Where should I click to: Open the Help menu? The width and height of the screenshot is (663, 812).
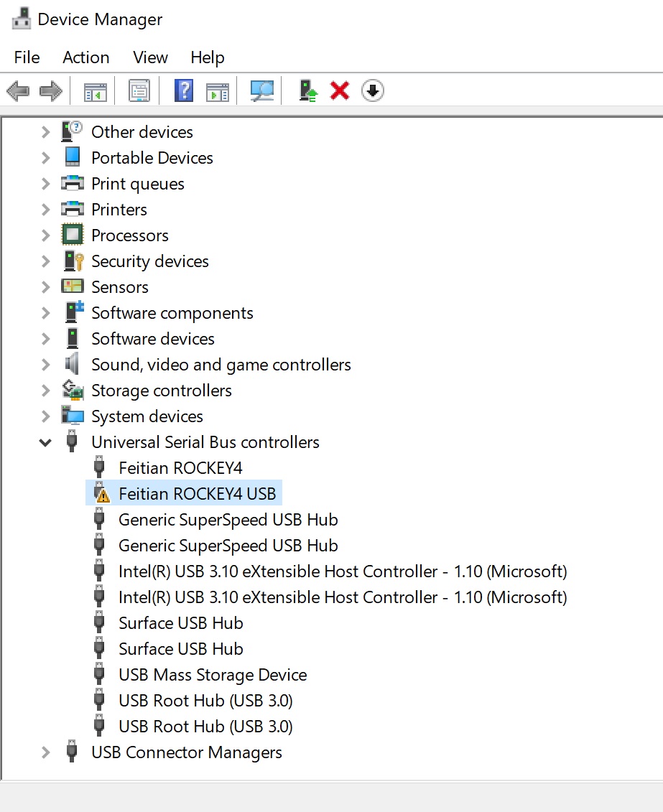click(x=207, y=57)
